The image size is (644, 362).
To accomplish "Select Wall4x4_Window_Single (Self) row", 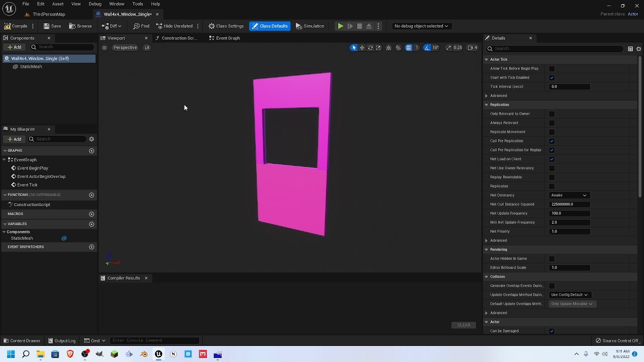I will (49, 58).
